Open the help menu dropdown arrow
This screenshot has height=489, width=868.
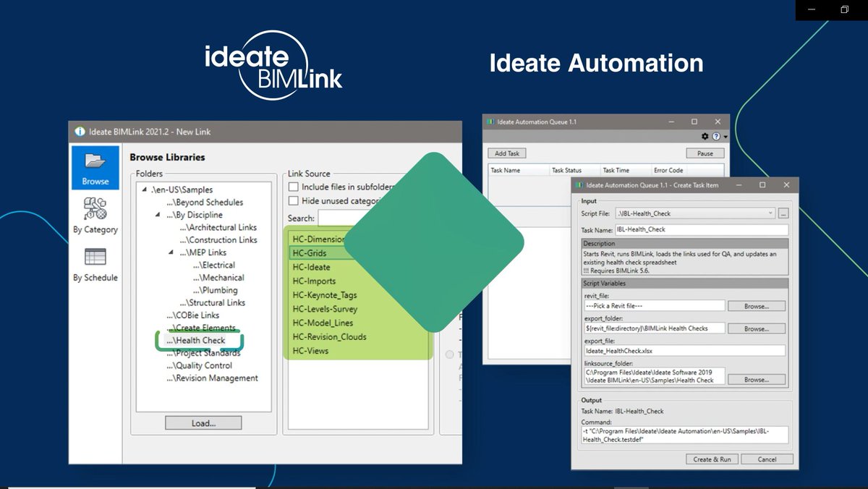click(x=725, y=137)
